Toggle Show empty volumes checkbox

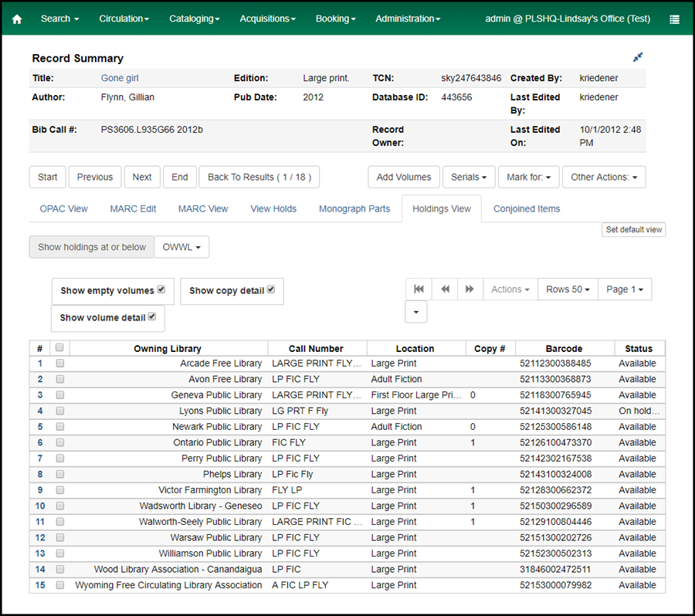pyautogui.click(x=161, y=289)
